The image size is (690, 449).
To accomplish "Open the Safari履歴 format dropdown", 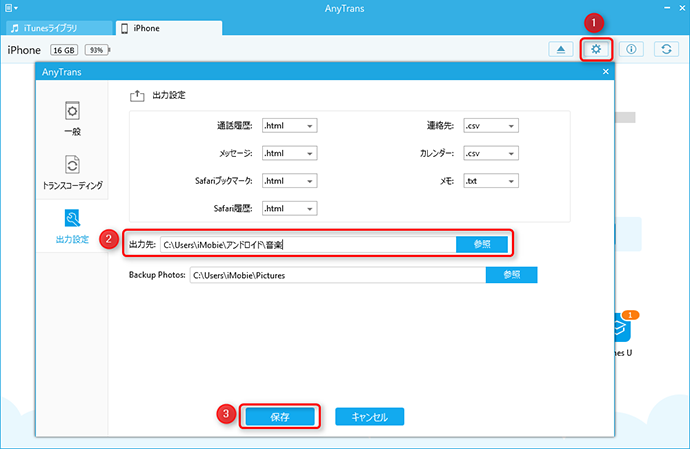I will 290,209.
